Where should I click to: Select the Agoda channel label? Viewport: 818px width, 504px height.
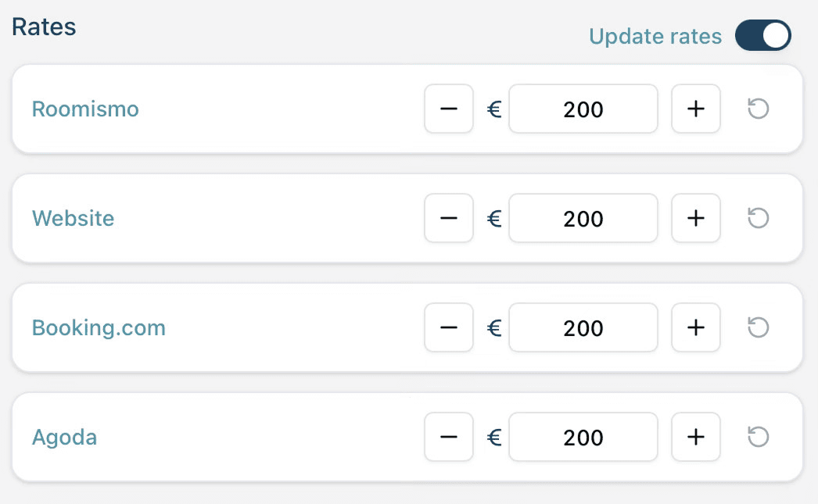coord(64,437)
